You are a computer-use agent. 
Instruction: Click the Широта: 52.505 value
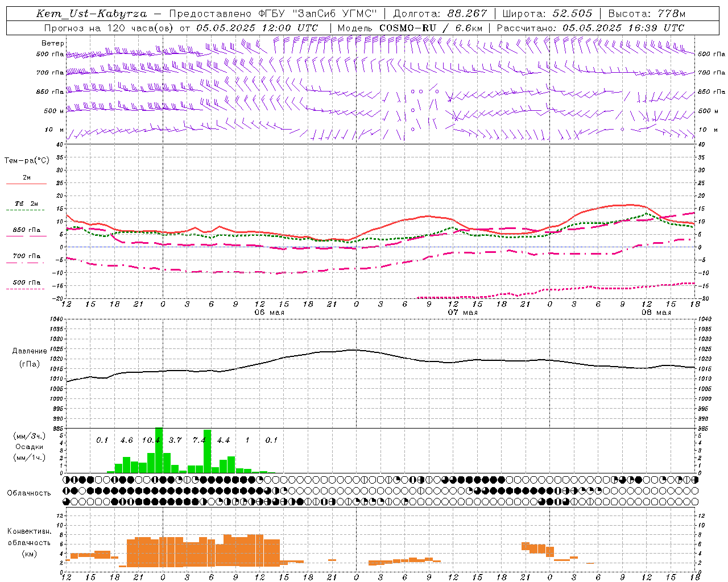(x=547, y=14)
